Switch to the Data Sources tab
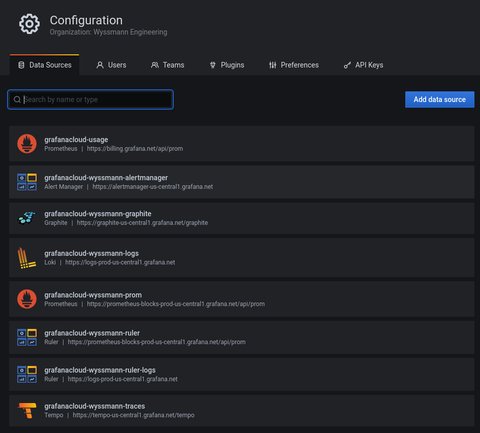Image resolution: width=480 pixels, height=433 pixels. pos(44,65)
